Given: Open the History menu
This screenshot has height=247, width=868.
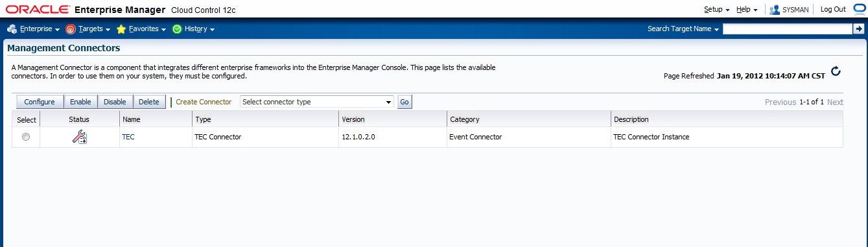Looking at the screenshot, I should pyautogui.click(x=199, y=29).
